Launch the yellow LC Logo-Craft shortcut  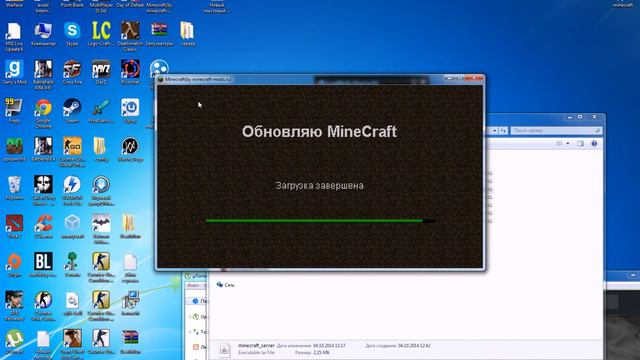coord(101,31)
